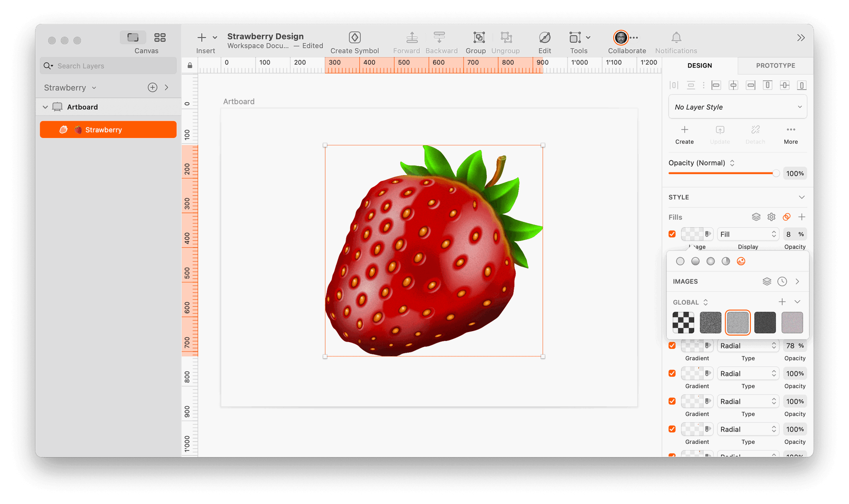Open the Radial type dropdown at 78%

[748, 346]
